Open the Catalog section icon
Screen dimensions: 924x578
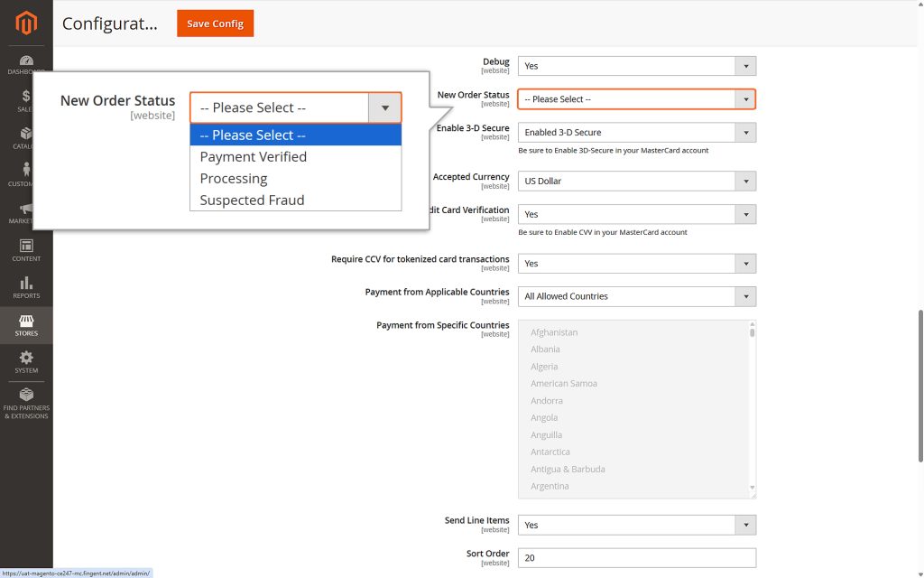point(26,137)
